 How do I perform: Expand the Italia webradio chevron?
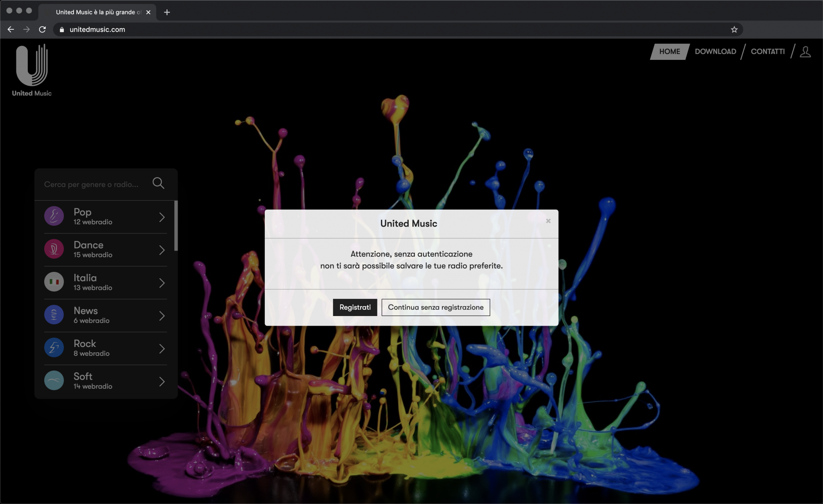(x=162, y=283)
